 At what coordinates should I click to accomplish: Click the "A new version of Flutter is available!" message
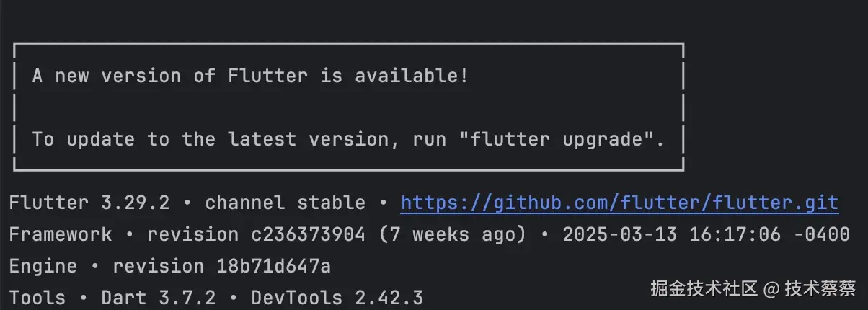coord(250,76)
